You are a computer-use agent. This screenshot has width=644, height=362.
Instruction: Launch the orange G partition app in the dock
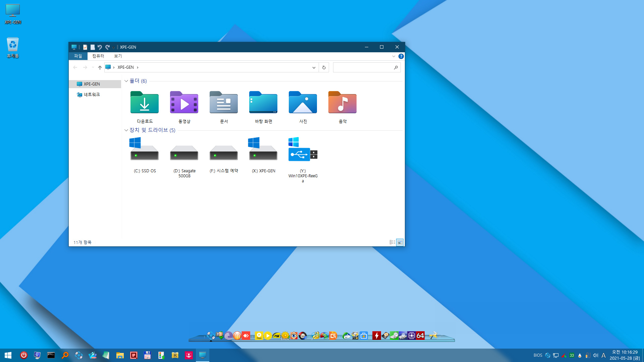pos(333,336)
